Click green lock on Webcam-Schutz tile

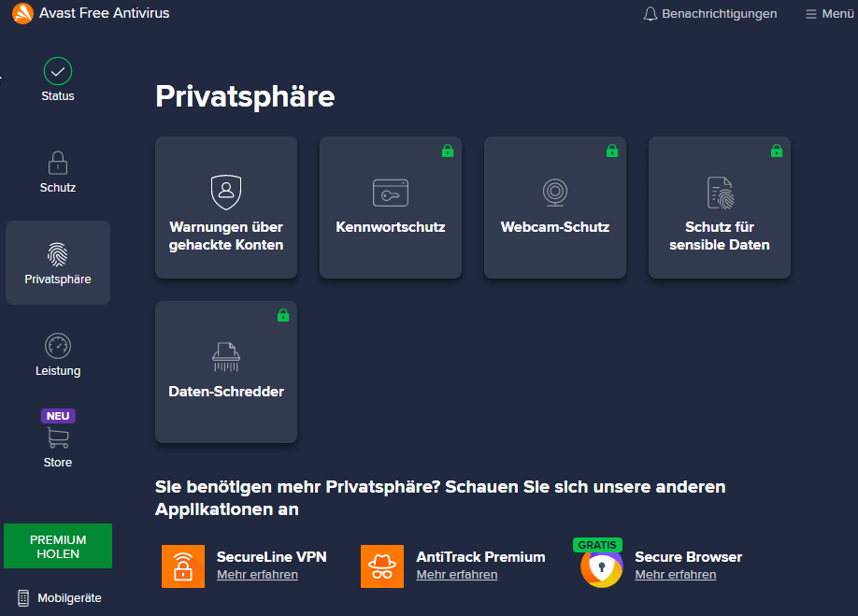(612, 150)
